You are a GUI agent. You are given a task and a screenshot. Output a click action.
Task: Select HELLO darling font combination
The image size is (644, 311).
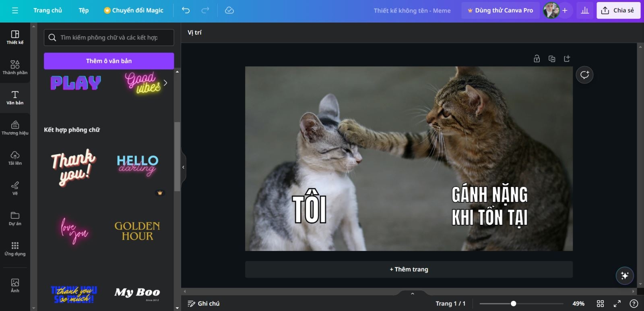click(x=137, y=166)
